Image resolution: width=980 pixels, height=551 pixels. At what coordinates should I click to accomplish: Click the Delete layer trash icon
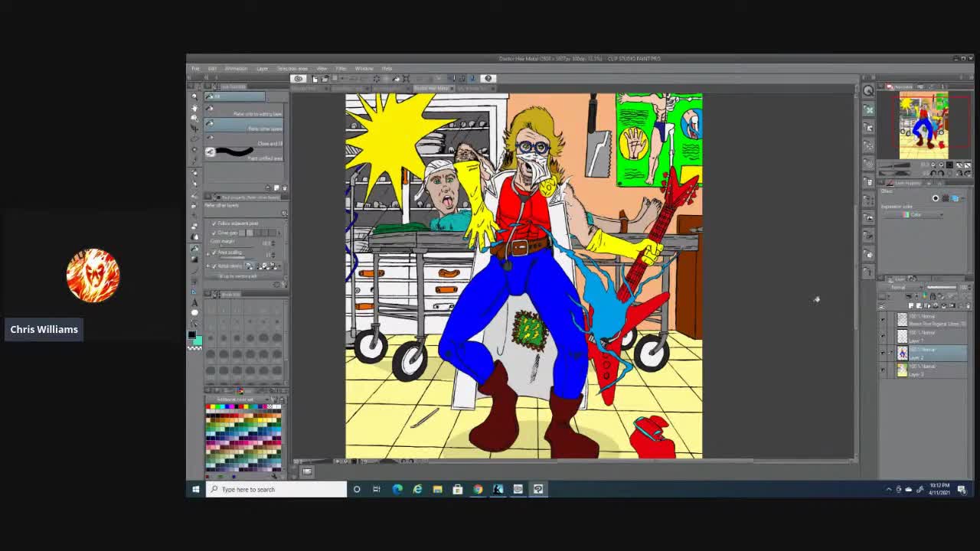pyautogui.click(x=968, y=306)
